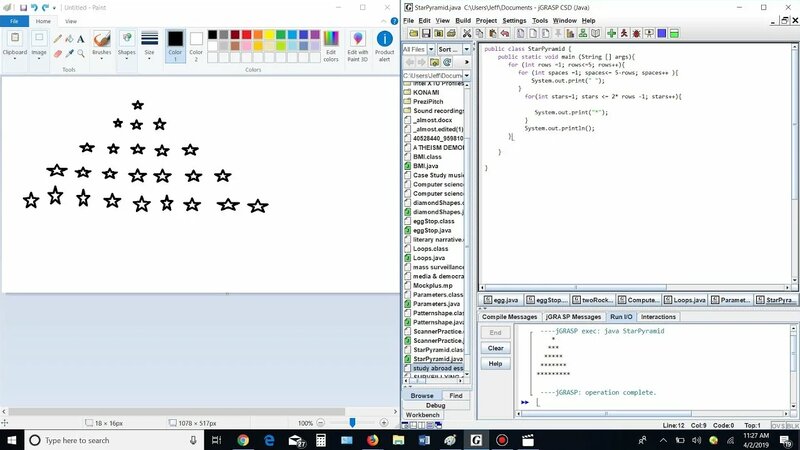Click the Help button in Run I/O
Viewport: 800px width, 450px height.
(495, 364)
